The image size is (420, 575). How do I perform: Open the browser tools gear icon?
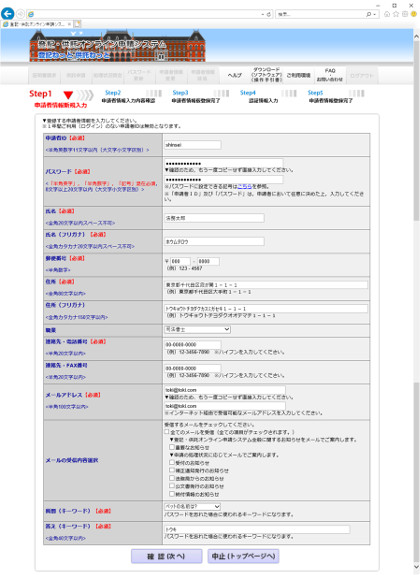tap(405, 14)
